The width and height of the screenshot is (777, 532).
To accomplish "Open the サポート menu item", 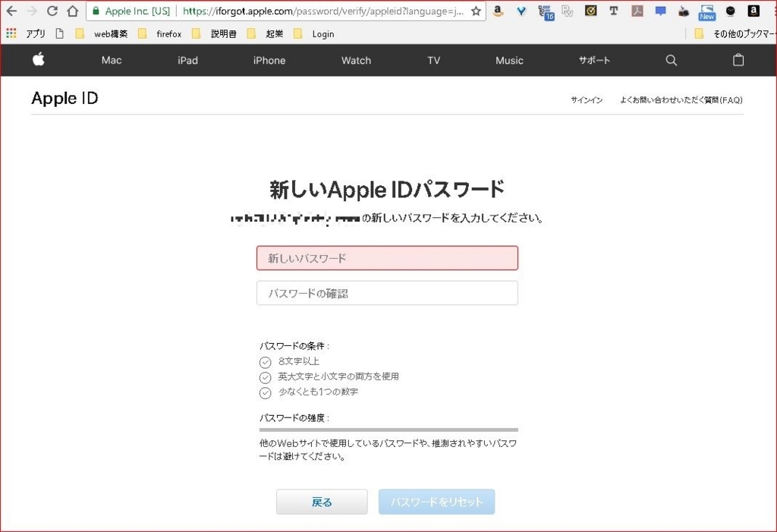I will 594,60.
